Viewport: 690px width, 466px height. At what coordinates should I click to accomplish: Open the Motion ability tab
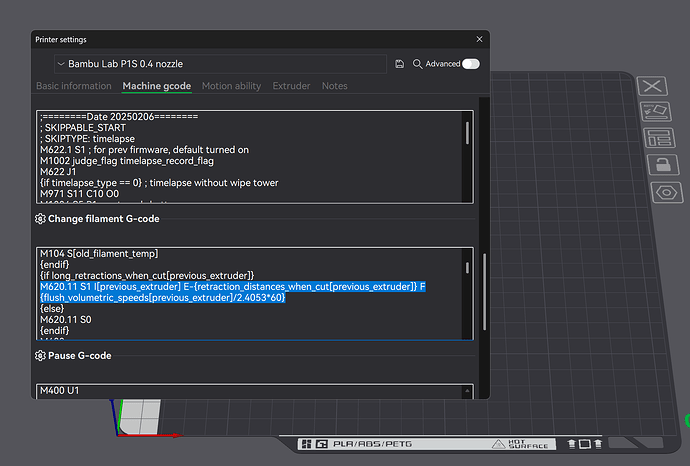(x=231, y=86)
